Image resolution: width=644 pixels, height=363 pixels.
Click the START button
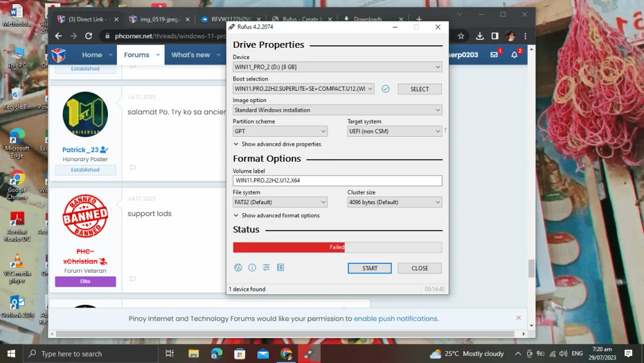370,268
